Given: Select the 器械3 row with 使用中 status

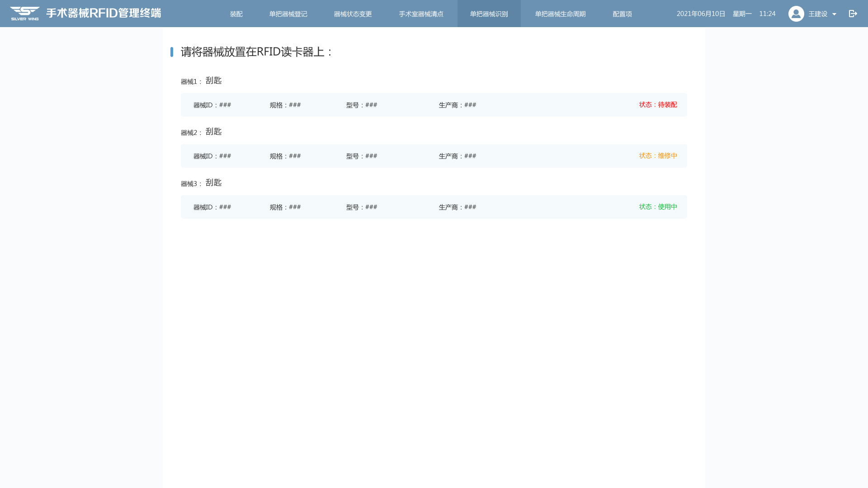Looking at the screenshot, I should 434,207.
